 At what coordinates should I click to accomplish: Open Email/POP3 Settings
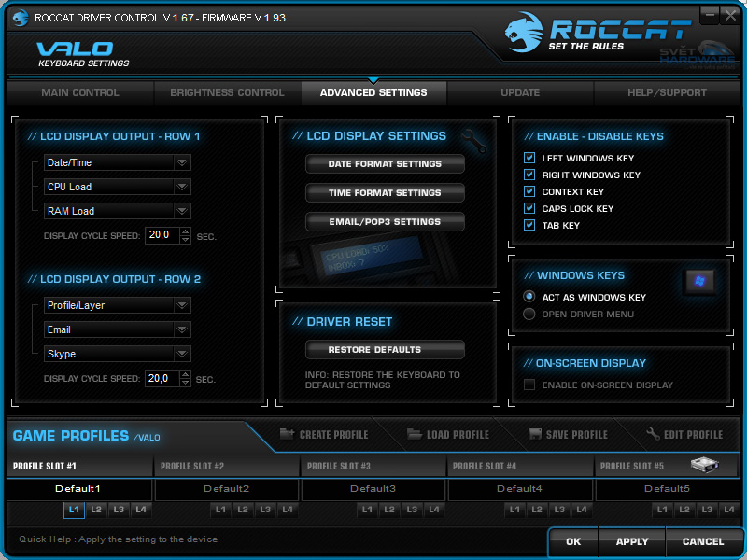(385, 222)
